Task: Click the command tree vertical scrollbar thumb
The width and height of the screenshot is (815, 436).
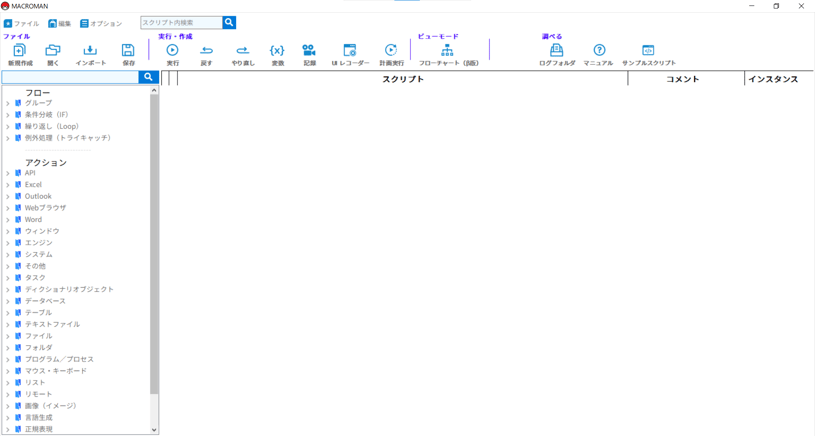Action: (x=154, y=244)
